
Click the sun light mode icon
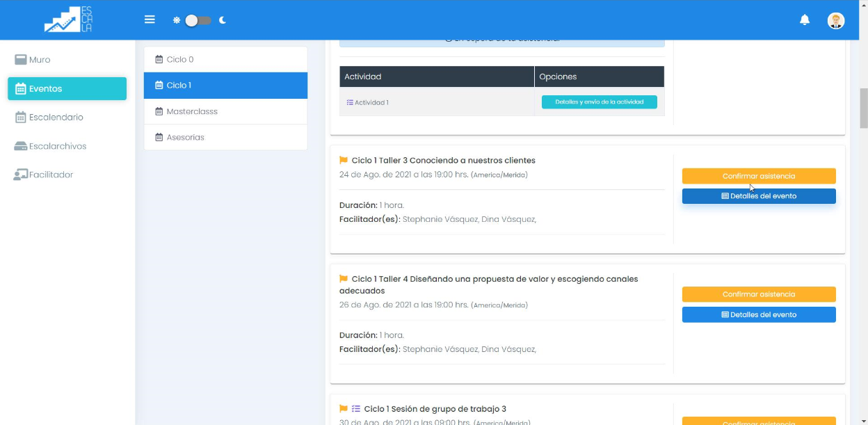(177, 20)
